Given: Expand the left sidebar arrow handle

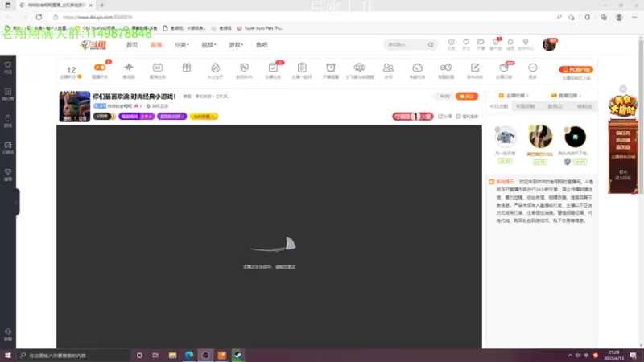Looking at the screenshot, I should click(16, 202).
